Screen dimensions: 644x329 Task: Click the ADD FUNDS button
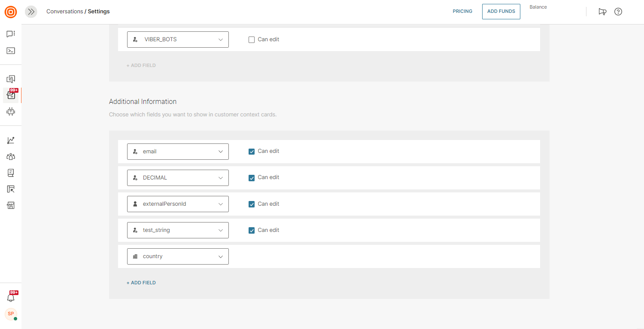(x=501, y=12)
